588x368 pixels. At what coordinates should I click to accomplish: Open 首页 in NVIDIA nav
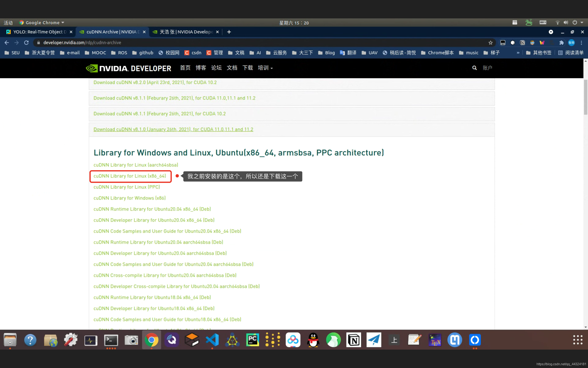(x=185, y=68)
